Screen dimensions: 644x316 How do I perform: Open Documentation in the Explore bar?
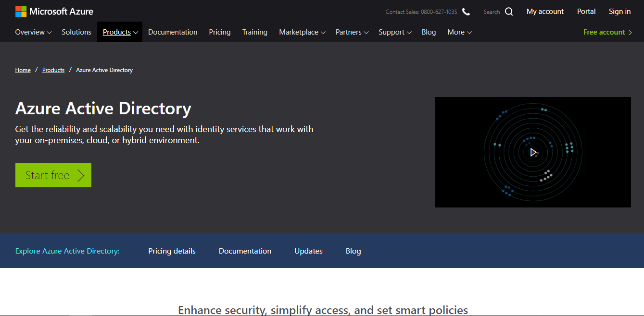pyautogui.click(x=245, y=251)
